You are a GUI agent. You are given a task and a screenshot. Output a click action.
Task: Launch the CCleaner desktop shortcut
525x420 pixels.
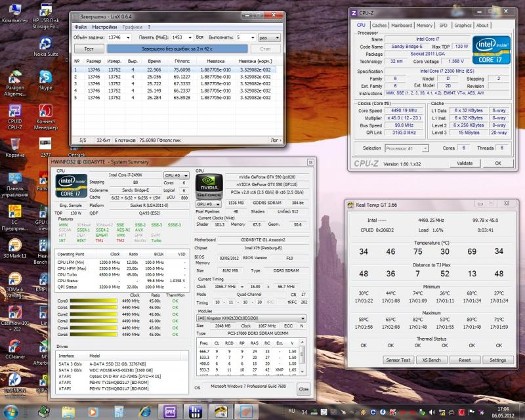coord(14,349)
